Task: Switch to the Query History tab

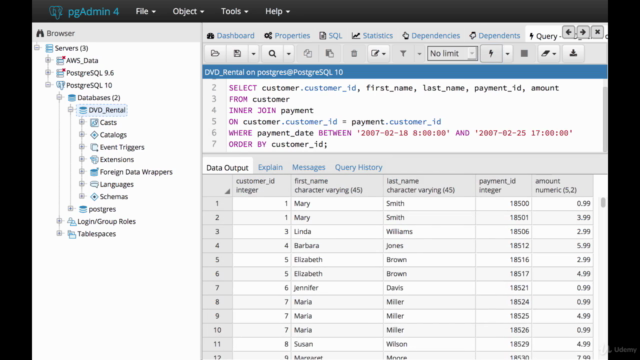Action: pyautogui.click(x=358, y=167)
